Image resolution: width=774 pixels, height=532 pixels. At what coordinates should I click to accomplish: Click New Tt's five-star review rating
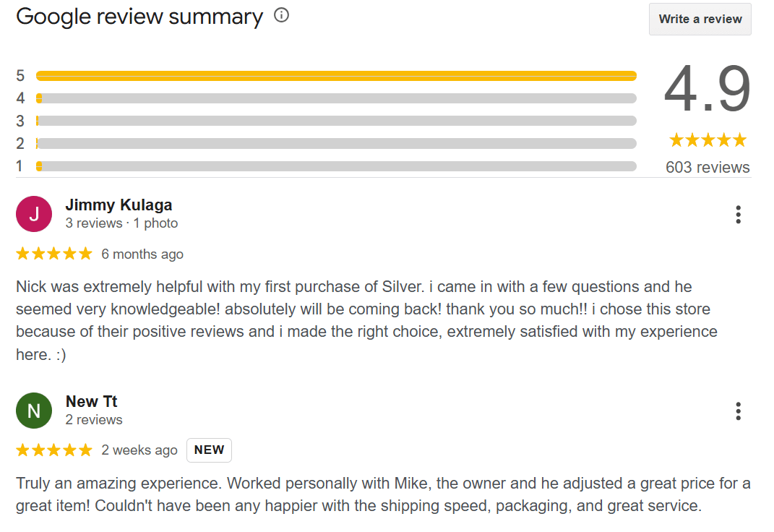click(x=54, y=450)
